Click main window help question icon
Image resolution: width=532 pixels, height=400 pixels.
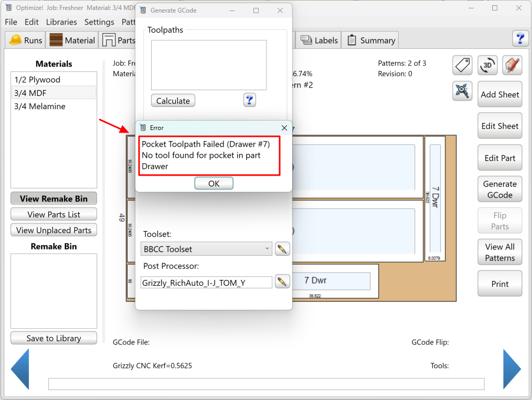click(x=520, y=39)
